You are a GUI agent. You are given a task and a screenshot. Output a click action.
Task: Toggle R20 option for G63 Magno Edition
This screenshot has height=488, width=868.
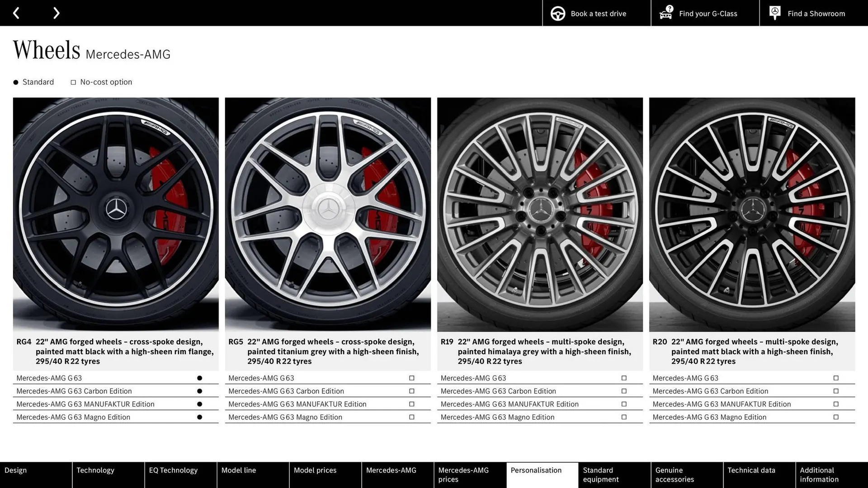[836, 417]
